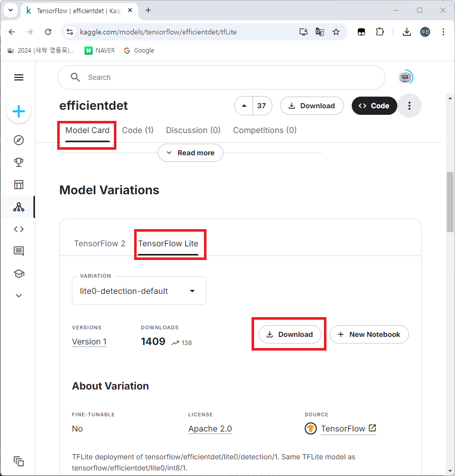Screen dimensions: 455x476
Task: Download the lite0-detection-default variation
Action: 290,334
